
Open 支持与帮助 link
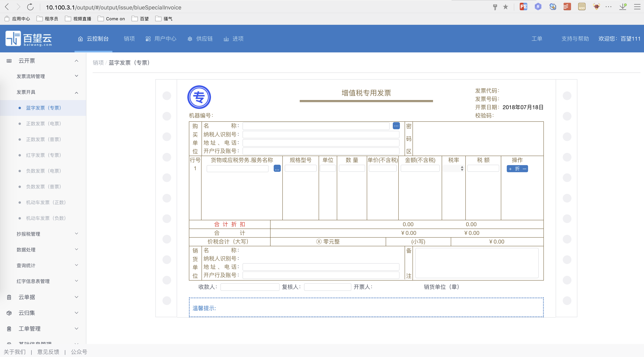click(x=575, y=39)
